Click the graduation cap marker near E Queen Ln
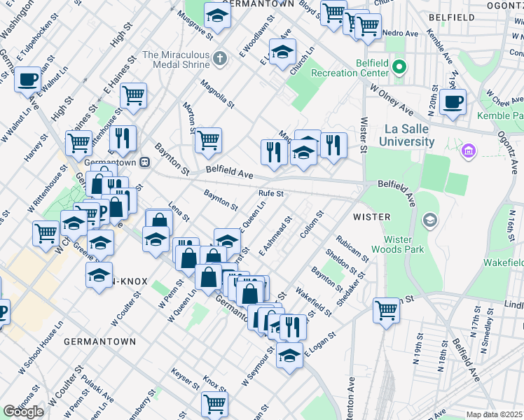This screenshot has height=420, width=524. 227,239
